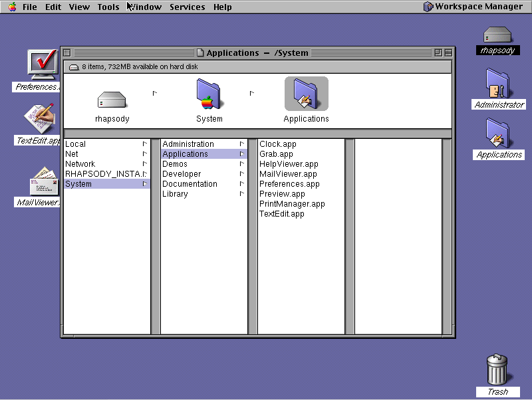Screen dimensions: 532x400
Task: Select PrintManager.app
Action: [x=301, y=204]
